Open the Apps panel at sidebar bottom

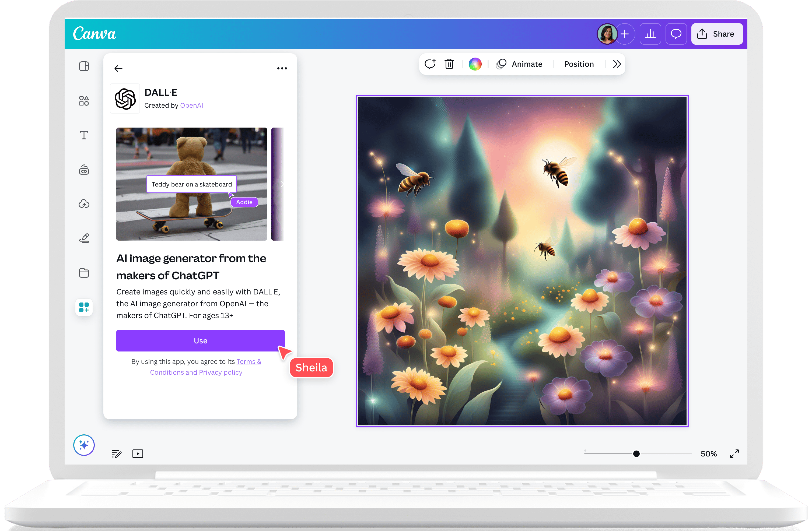point(83,307)
